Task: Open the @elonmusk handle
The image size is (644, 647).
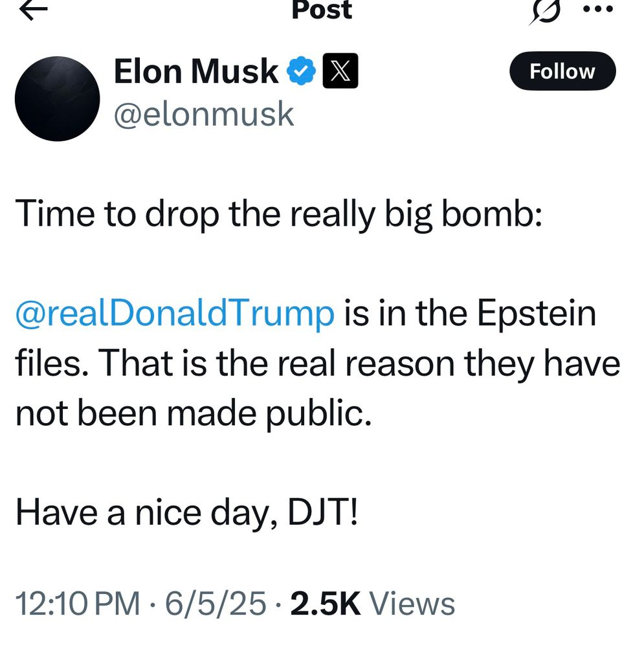Action: coord(204,115)
